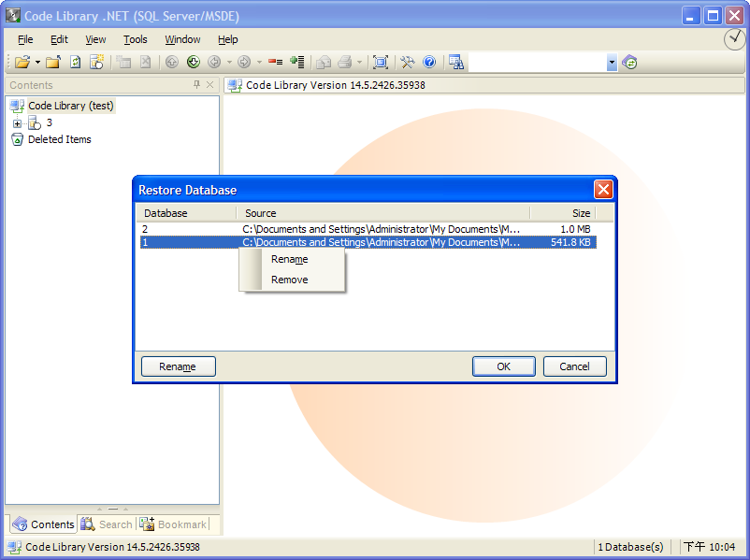Open the forward history dropdown arrow
Screen dimensions: 750x560
pos(259,62)
